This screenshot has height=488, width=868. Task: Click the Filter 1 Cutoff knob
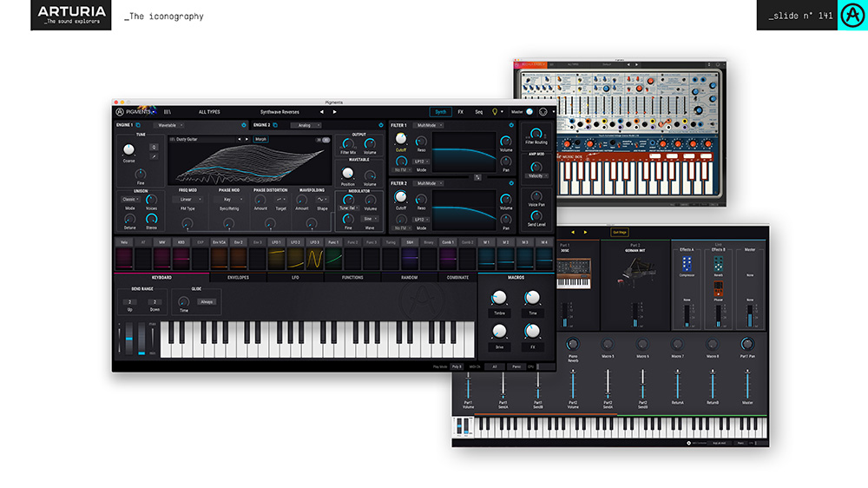coord(401,138)
